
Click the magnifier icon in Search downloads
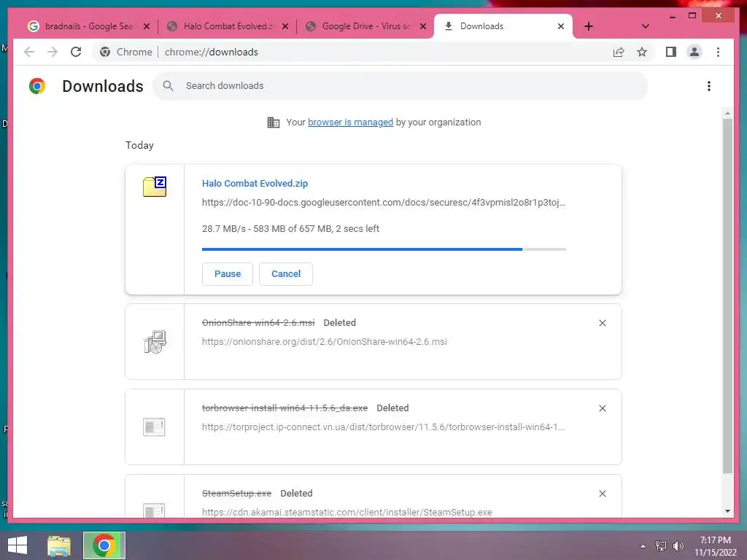tap(168, 86)
